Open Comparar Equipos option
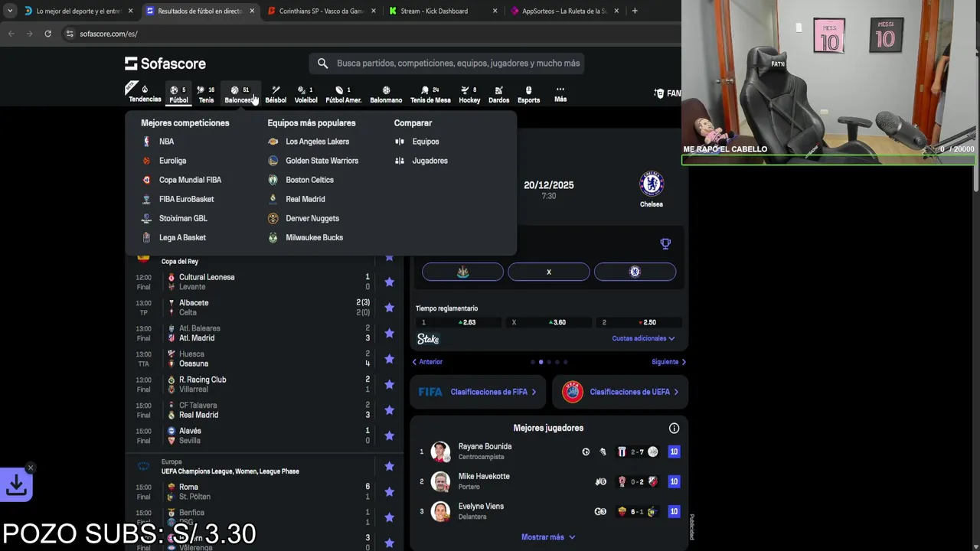This screenshot has width=980, height=551. (425, 142)
